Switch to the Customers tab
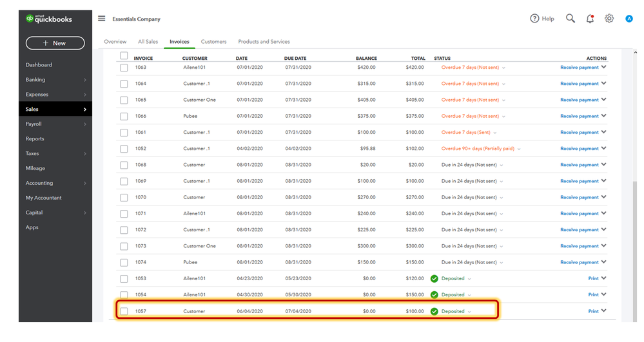The height and width of the screenshot is (342, 644). click(x=213, y=41)
